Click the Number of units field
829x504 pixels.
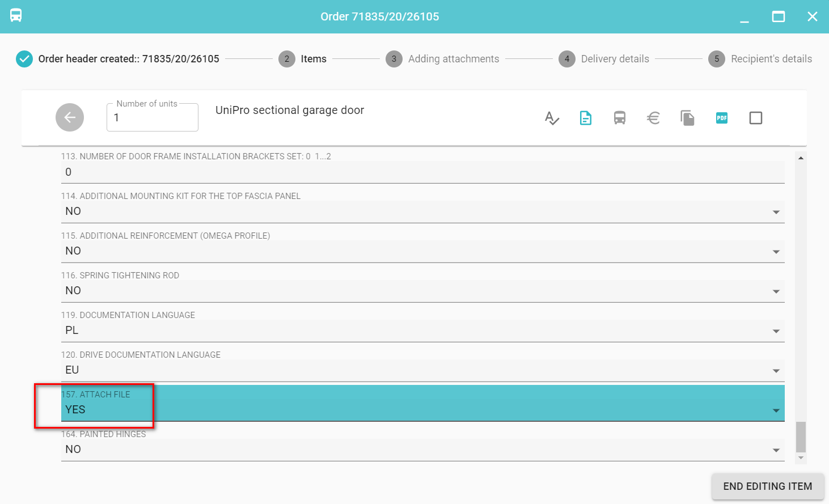(x=152, y=118)
